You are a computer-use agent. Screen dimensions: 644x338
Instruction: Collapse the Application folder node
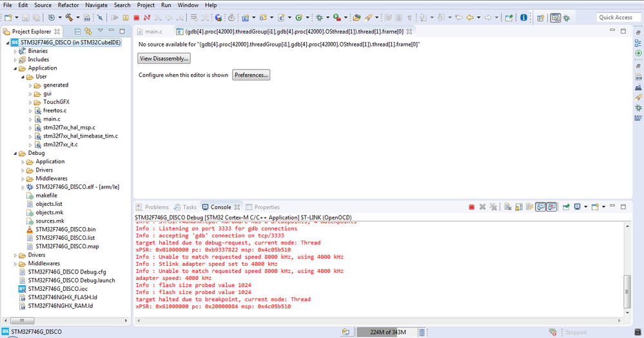click(15, 68)
